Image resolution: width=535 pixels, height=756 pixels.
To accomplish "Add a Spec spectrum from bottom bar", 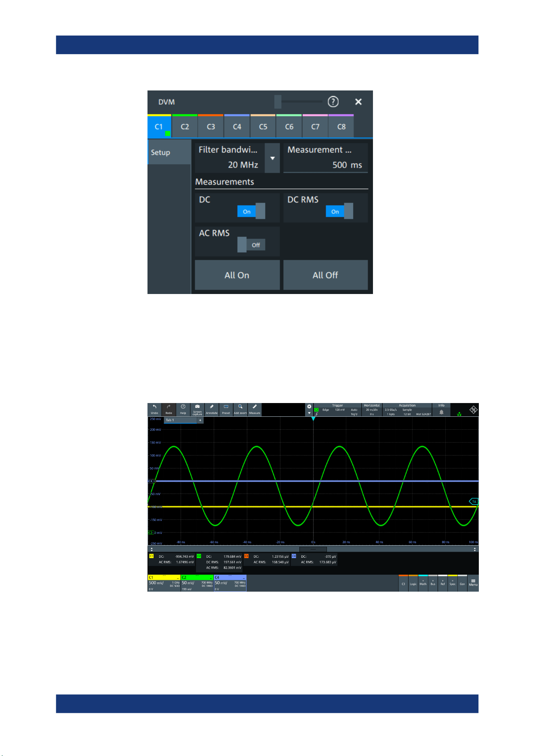I will [453, 583].
